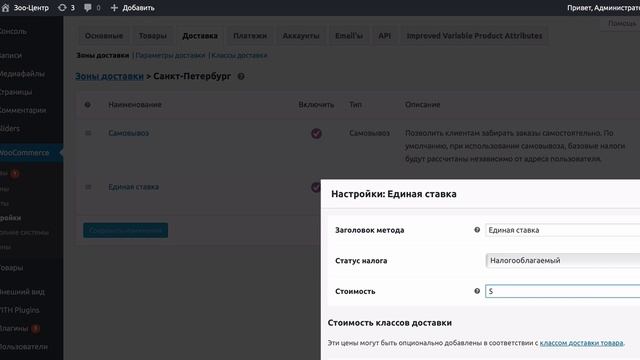640x360 pixels.
Task: Click help icon next to Санкт-Петербург title
Action: [241, 76]
